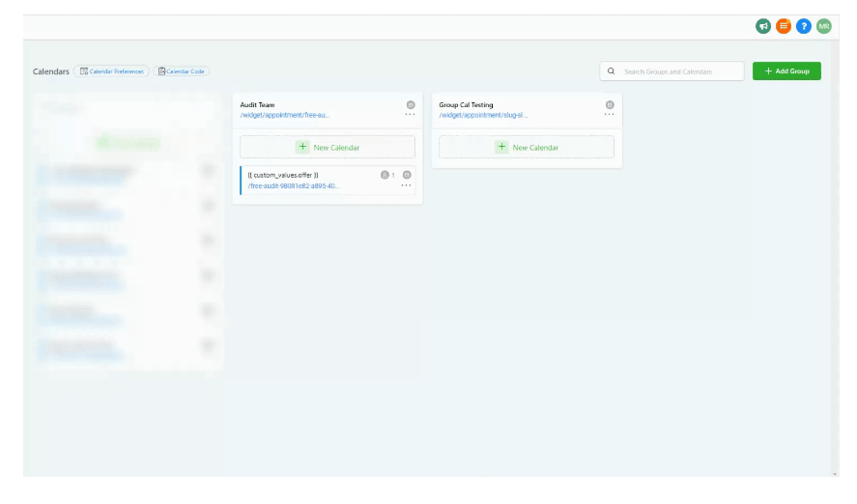This screenshot has width=857, height=504.
Task: Add New Calendar under Audit Team
Action: 328,148
